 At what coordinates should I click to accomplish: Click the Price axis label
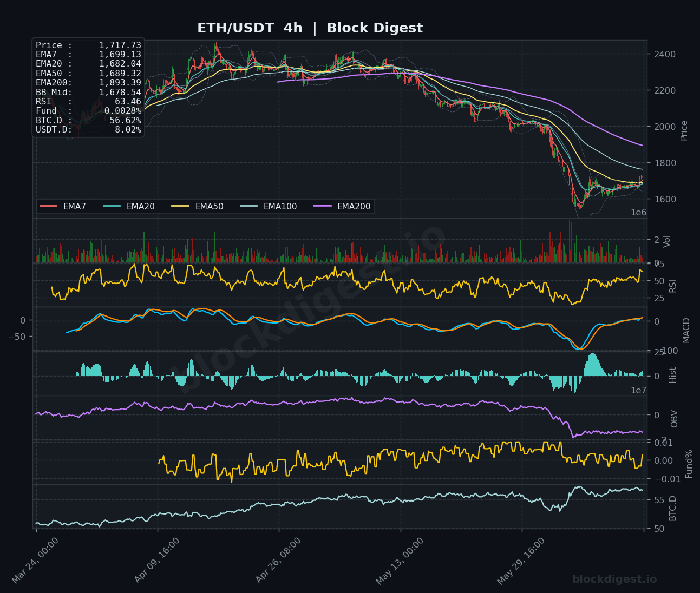click(x=684, y=130)
